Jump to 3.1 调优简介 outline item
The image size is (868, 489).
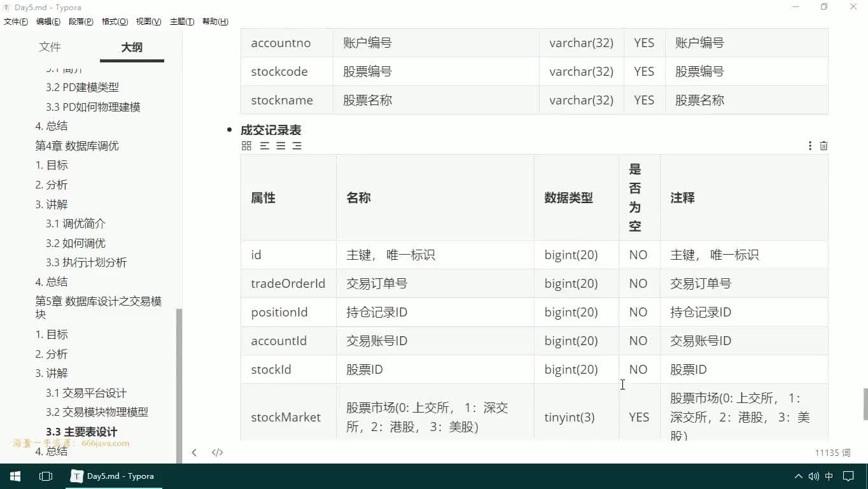pyautogui.click(x=76, y=223)
